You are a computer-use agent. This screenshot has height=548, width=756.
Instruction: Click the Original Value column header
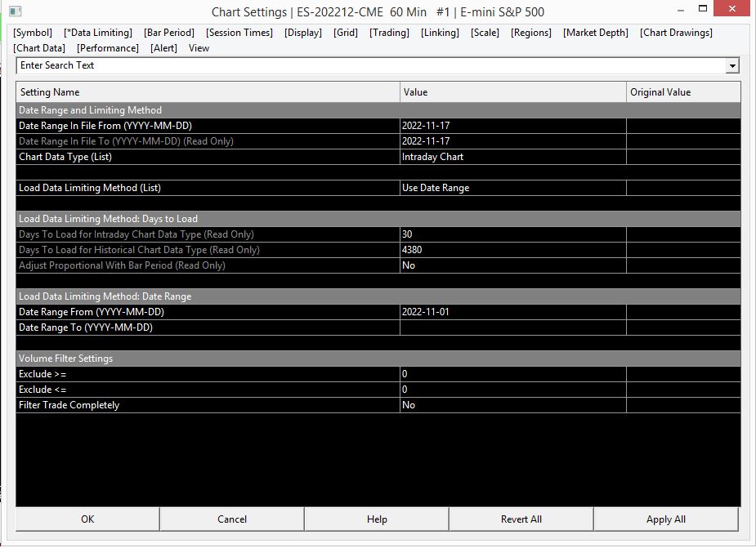(683, 92)
